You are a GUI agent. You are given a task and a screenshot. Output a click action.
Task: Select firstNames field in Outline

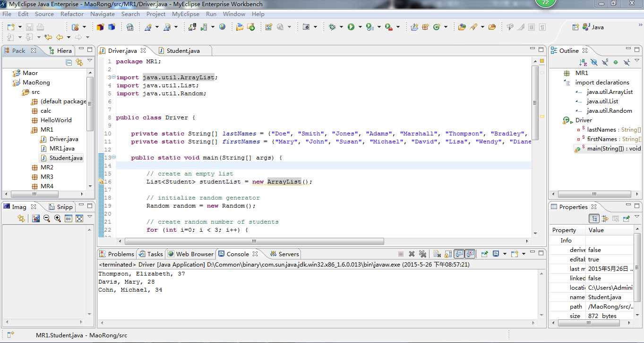[x=609, y=139]
